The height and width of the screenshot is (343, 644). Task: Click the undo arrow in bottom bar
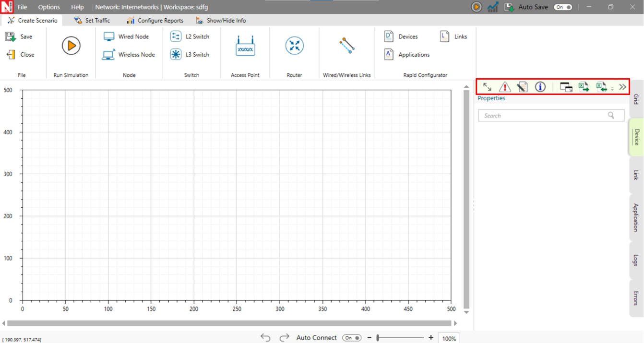(265, 338)
